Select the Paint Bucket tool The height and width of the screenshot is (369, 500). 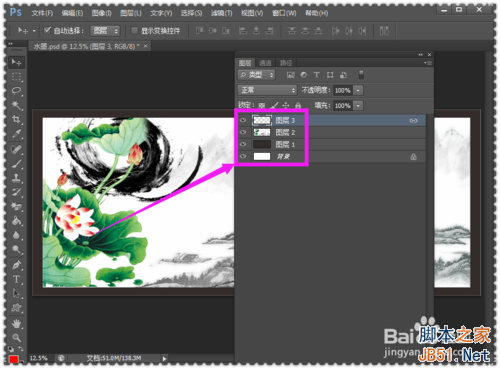16,221
